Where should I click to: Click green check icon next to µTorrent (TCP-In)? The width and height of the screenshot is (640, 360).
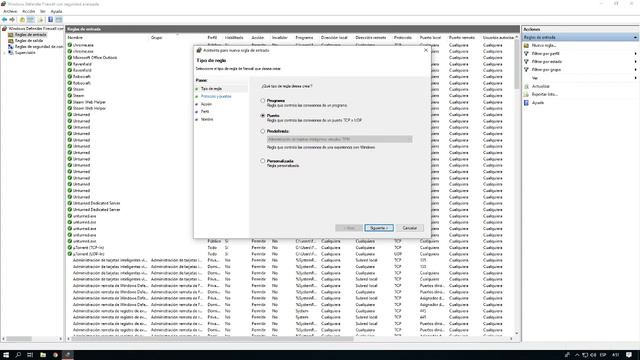point(70,247)
